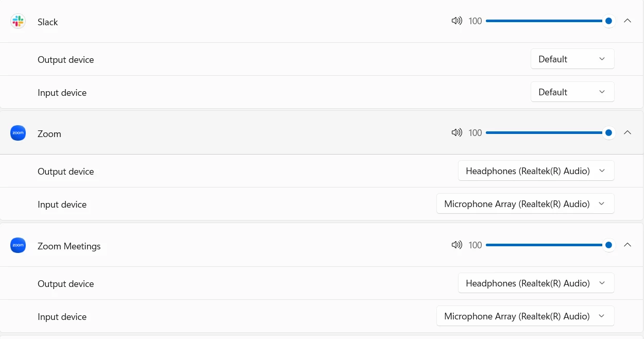Click Slack volume value 100
This screenshot has width=644, height=339.
pos(475,21)
